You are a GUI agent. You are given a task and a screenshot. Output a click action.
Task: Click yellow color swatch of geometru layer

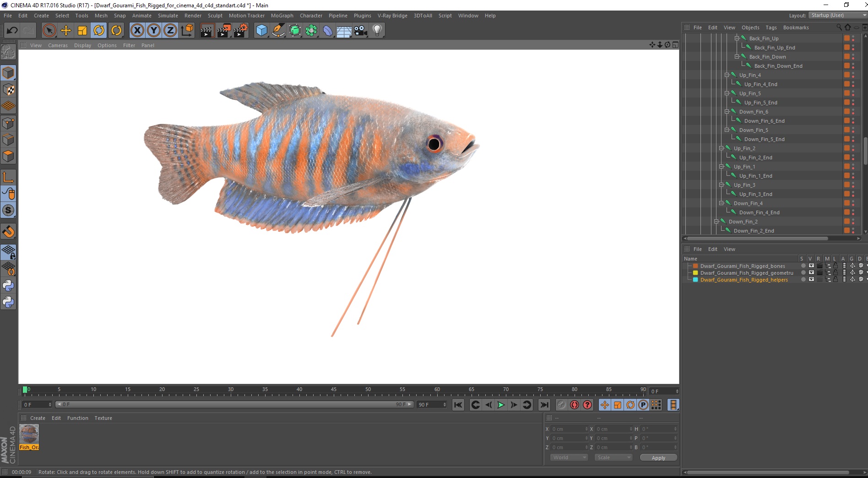pos(695,273)
